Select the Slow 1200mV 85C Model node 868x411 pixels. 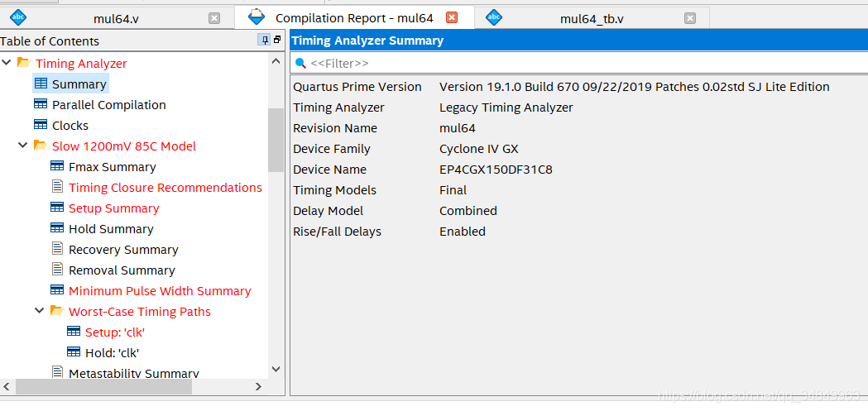click(124, 146)
